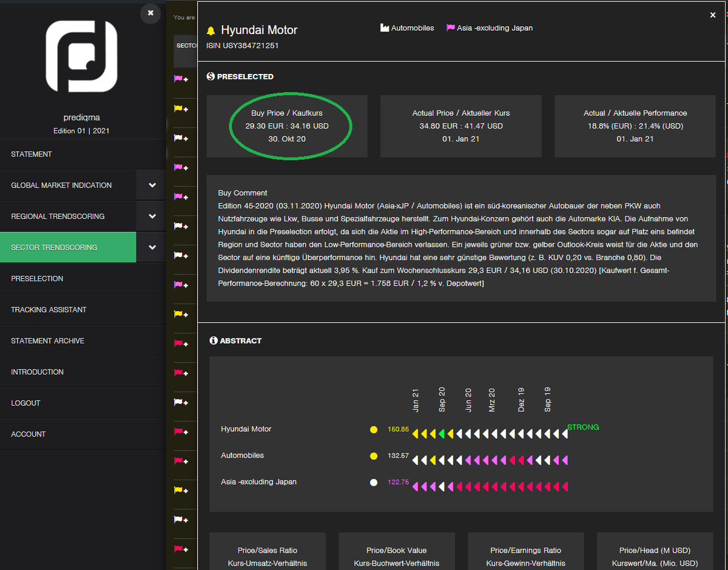Click the Actual / Aktuelle Performance card
Viewport: 728px width, 570px height.
pos(635,126)
